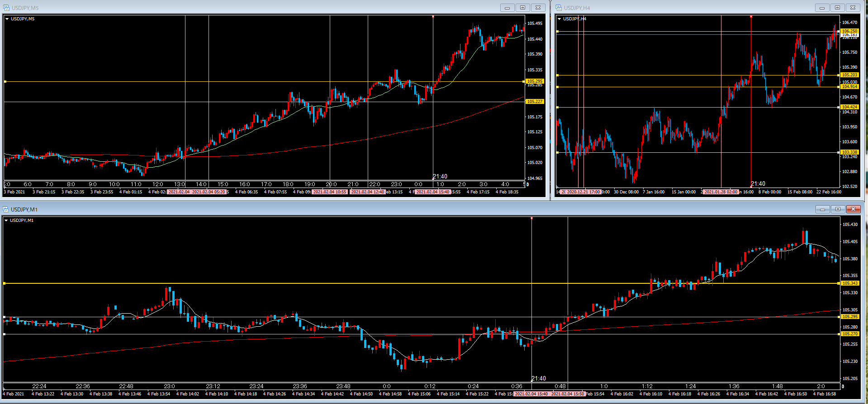Viewport: 868px width, 404px height.
Task: Open the USDJPY,M1 symbol dropdown triangle
Action: (x=6, y=221)
